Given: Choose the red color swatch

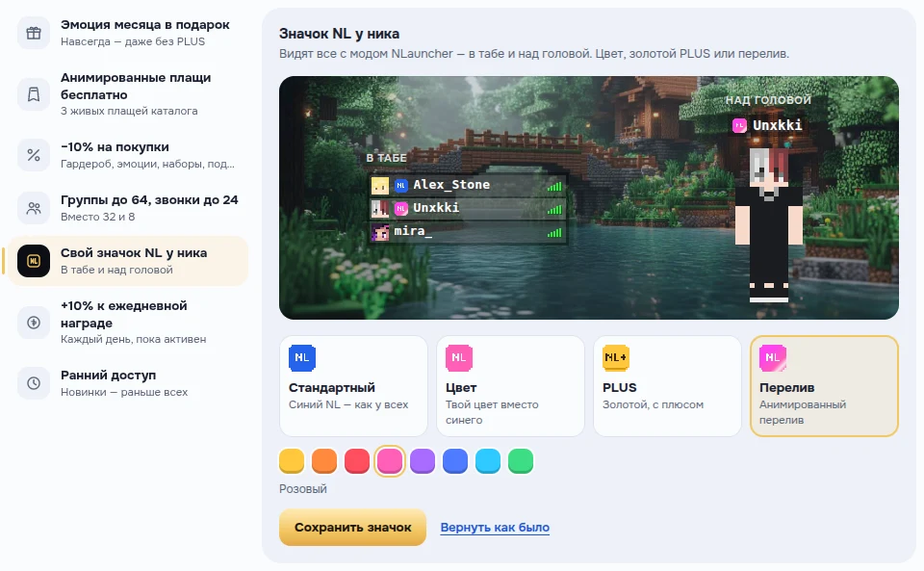Looking at the screenshot, I should click(x=356, y=461).
